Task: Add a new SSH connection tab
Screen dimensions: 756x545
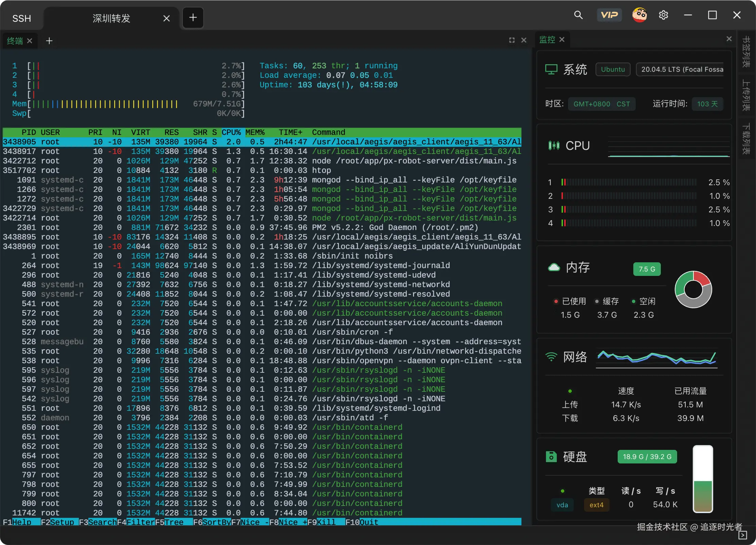Action: pyautogui.click(x=193, y=18)
